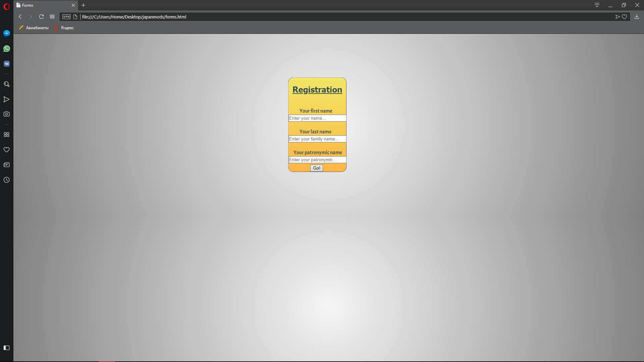The height and width of the screenshot is (362, 644).
Task: Open VK from the sidebar
Action: (6, 63)
